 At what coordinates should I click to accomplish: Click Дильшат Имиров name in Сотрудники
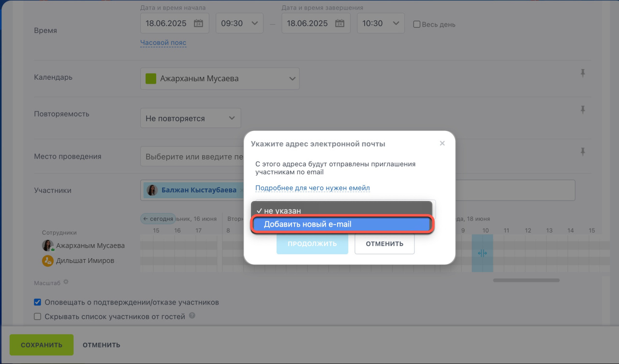click(x=85, y=261)
